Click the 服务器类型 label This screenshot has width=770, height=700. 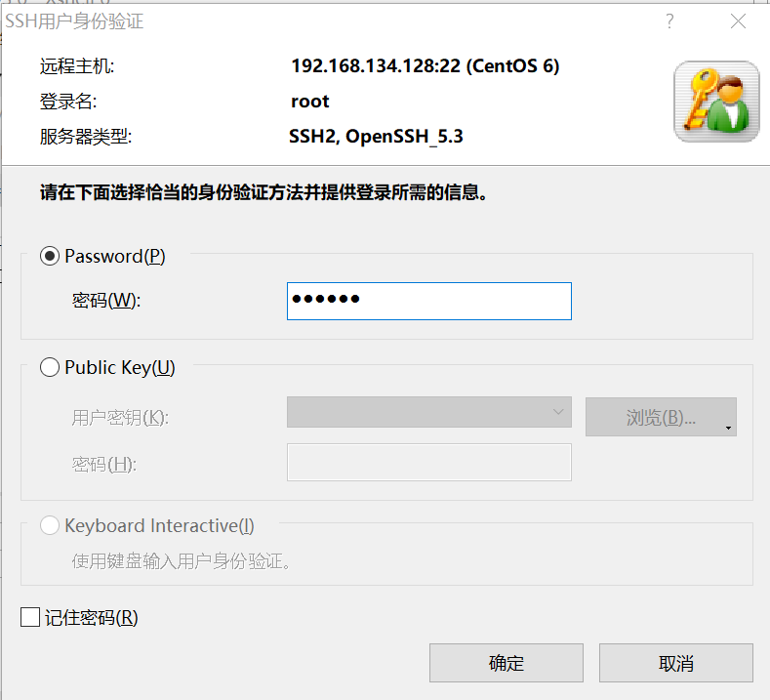86,137
